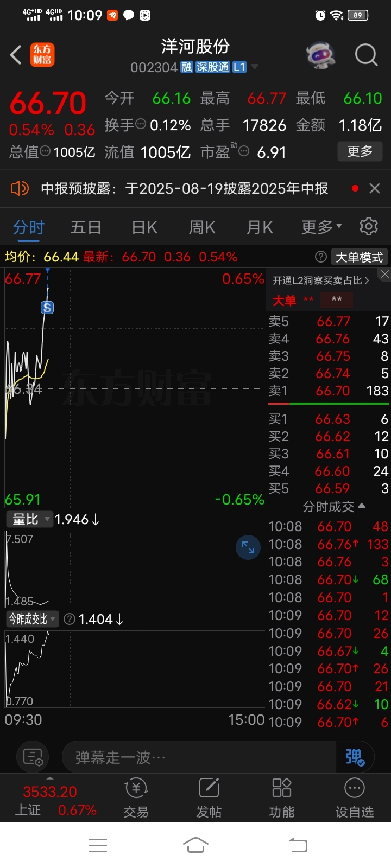Tap the 融 margin badge
Screen dimensions: 391x868
pyautogui.click(x=187, y=67)
